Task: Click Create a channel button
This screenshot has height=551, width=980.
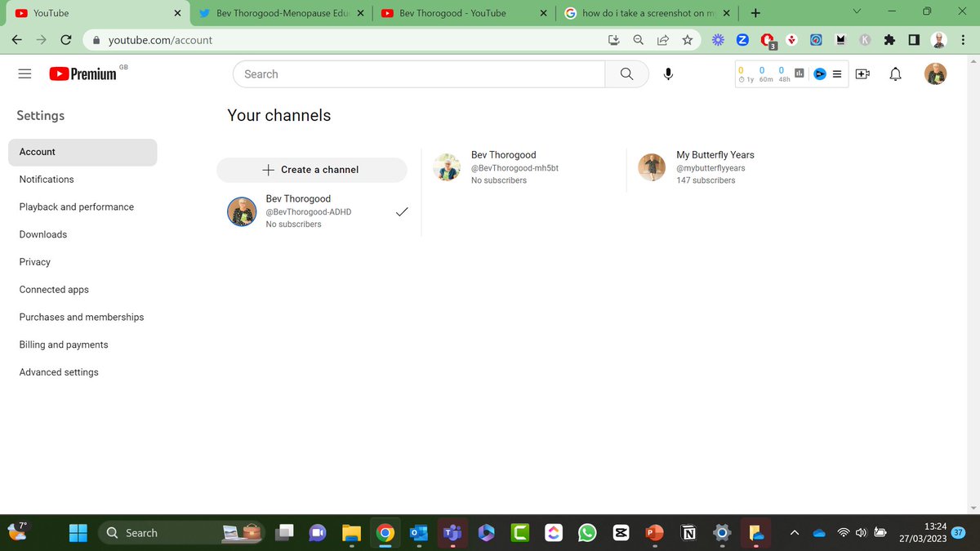Action: (x=311, y=170)
